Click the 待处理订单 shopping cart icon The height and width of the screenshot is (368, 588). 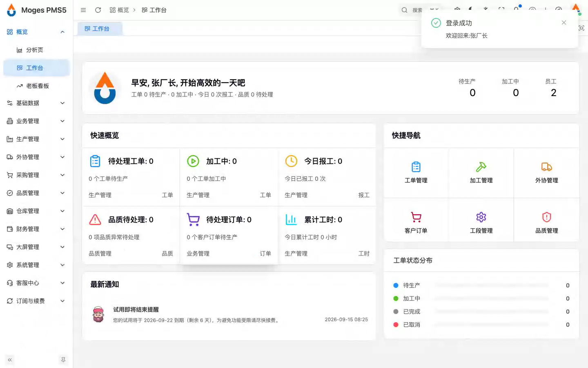[x=193, y=220]
